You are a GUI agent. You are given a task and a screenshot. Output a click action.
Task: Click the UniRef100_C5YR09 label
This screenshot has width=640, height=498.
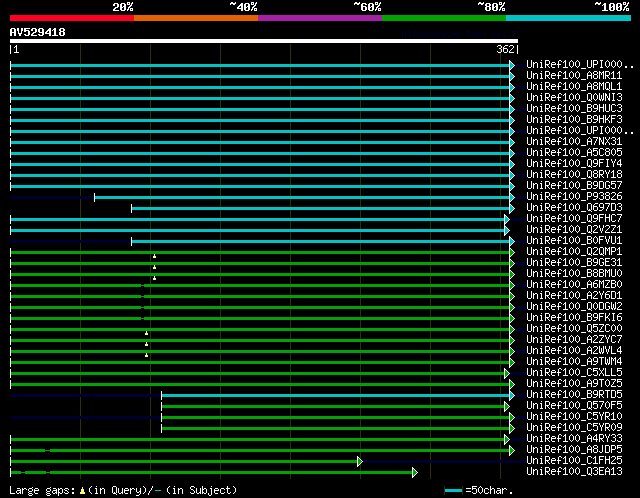point(574,428)
